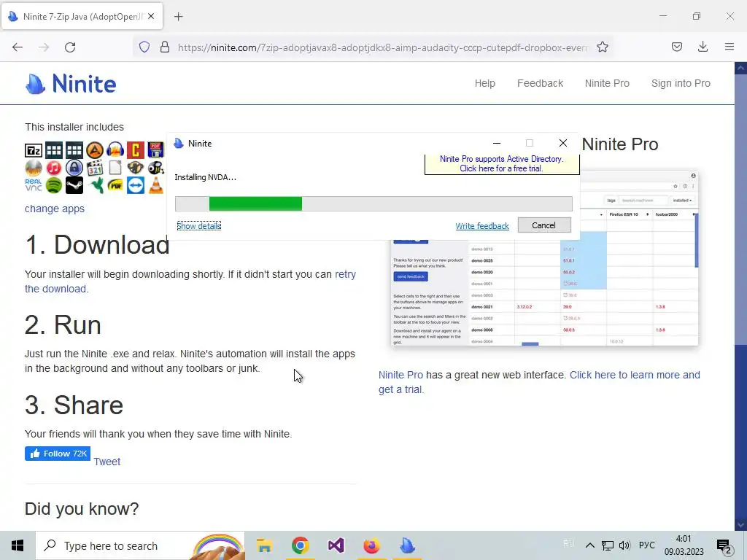Image resolution: width=747 pixels, height=560 pixels.
Task: Click the РУС input language indicator
Action: (646, 545)
